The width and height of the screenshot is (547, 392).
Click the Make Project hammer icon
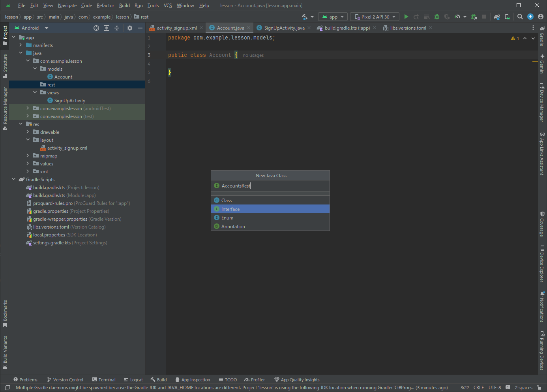point(305,17)
